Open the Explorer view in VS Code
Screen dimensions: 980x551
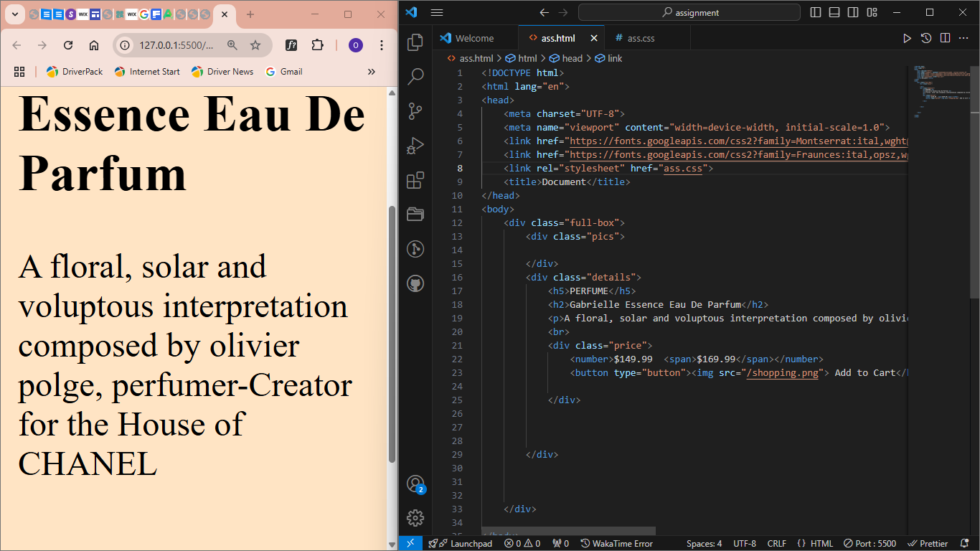(x=415, y=42)
